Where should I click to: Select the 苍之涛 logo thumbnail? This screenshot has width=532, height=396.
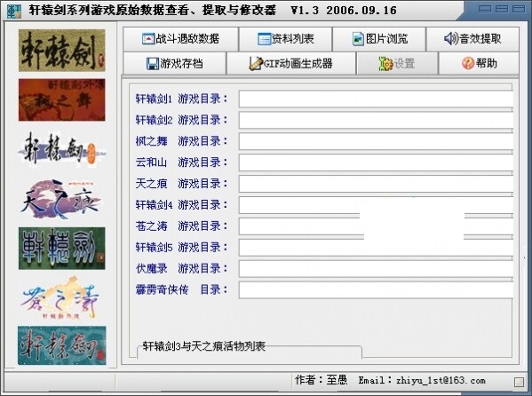coord(60,298)
